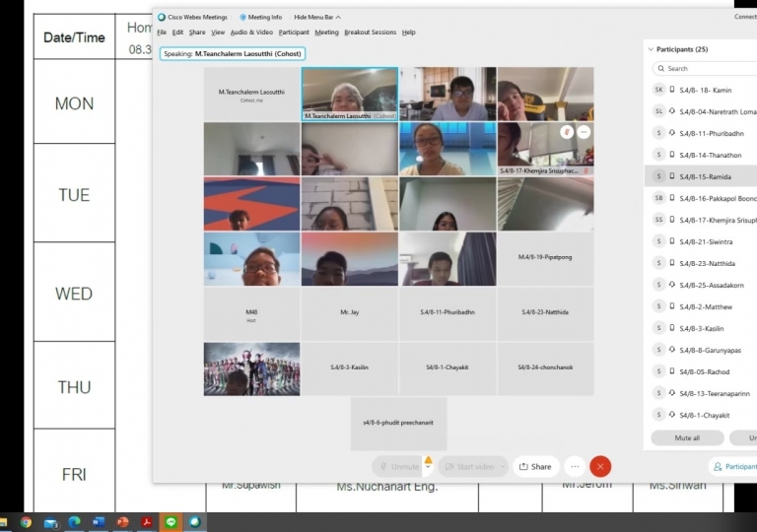
Task: Open the LINE app from the taskbar
Action: point(171,522)
